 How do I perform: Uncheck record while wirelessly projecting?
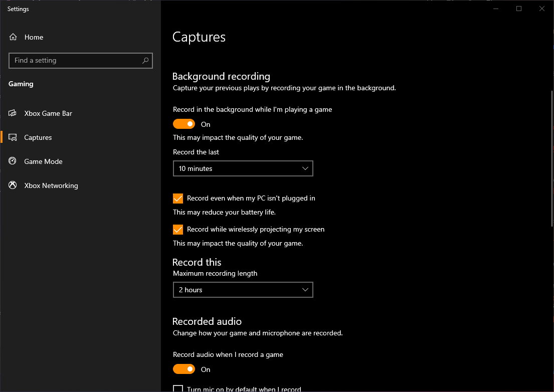(177, 230)
